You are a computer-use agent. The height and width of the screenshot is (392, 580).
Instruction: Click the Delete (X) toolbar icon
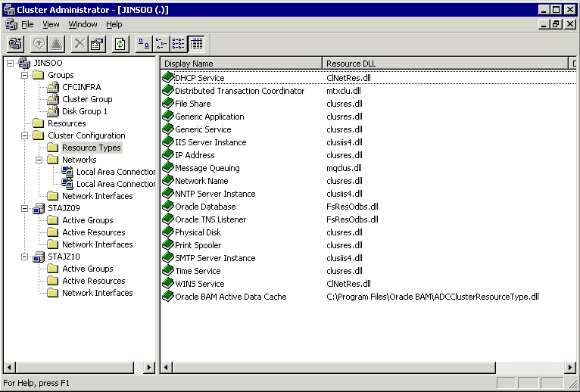point(80,44)
